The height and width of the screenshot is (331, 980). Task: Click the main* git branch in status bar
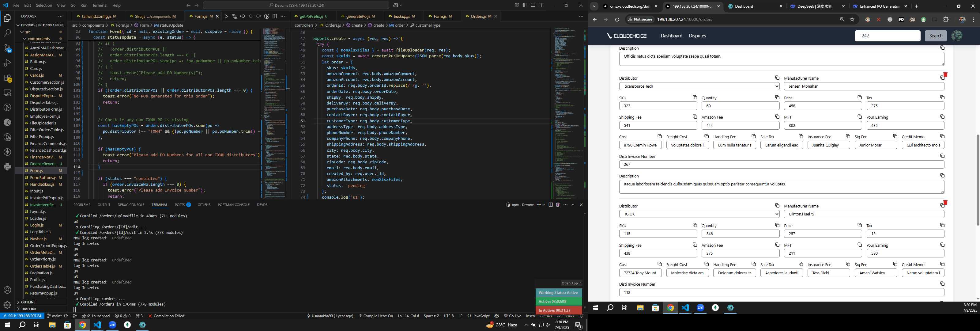tap(55, 316)
